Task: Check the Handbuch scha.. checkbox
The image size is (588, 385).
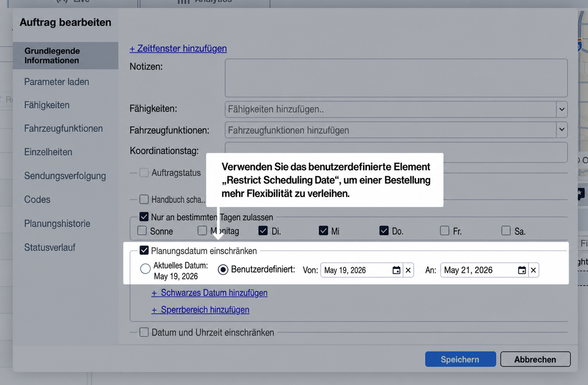Action: [x=144, y=199]
